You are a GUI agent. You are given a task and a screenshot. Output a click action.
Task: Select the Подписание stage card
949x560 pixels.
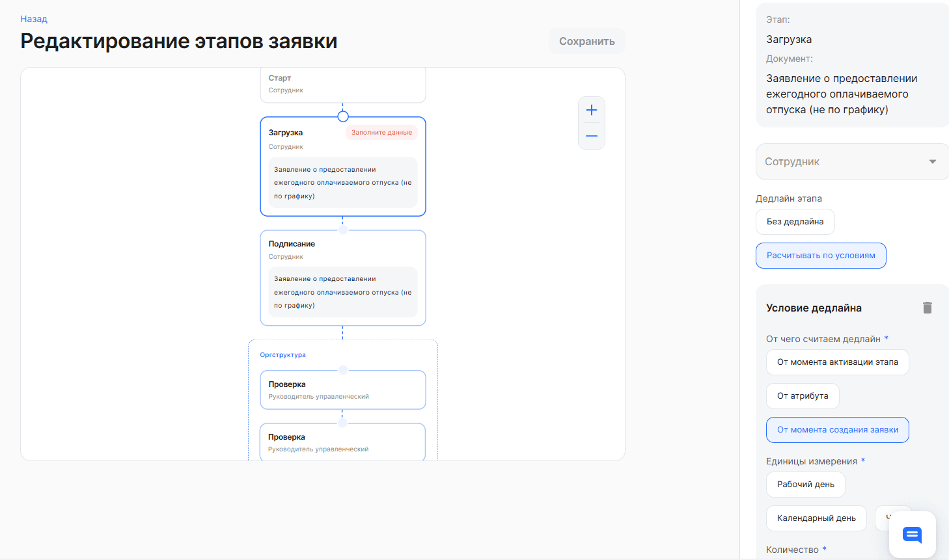click(343, 278)
